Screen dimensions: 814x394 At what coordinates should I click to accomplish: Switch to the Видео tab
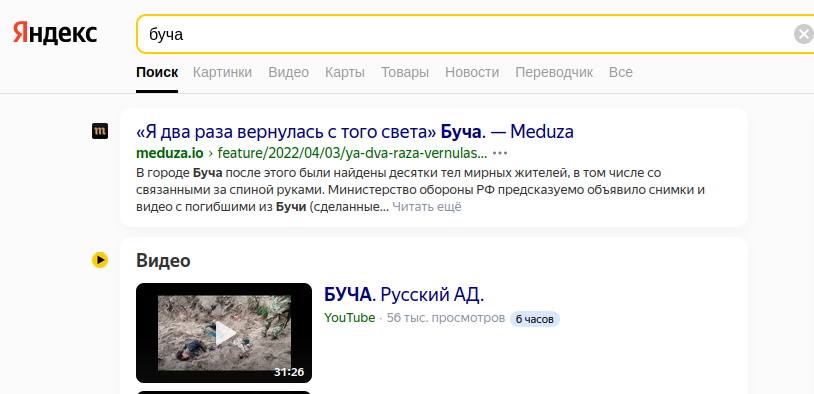point(288,72)
